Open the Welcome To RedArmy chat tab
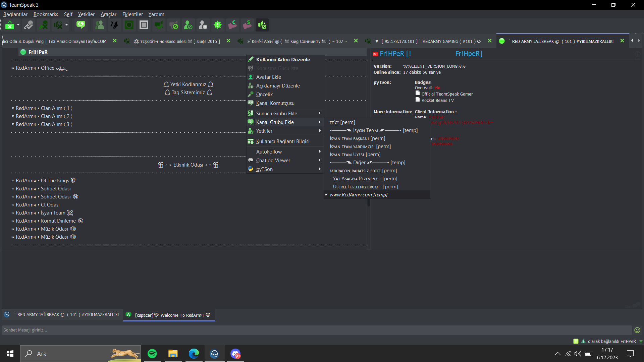 coord(169,315)
